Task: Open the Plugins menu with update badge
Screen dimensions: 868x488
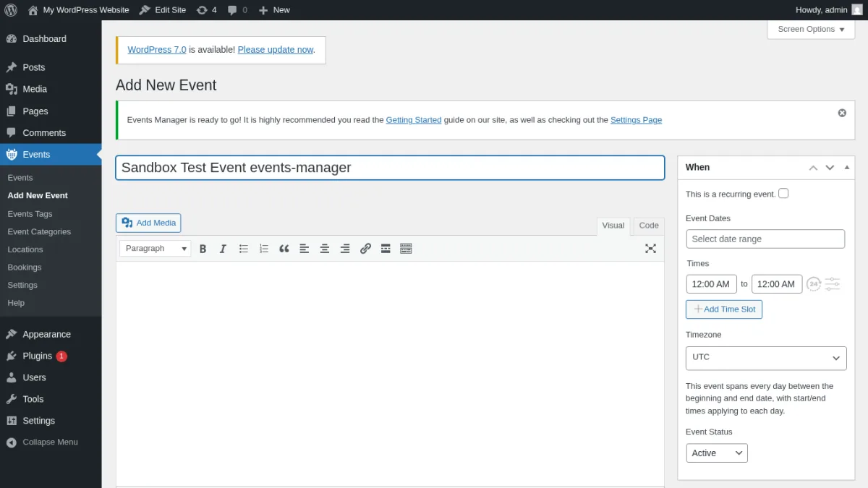Action: [x=51, y=356]
